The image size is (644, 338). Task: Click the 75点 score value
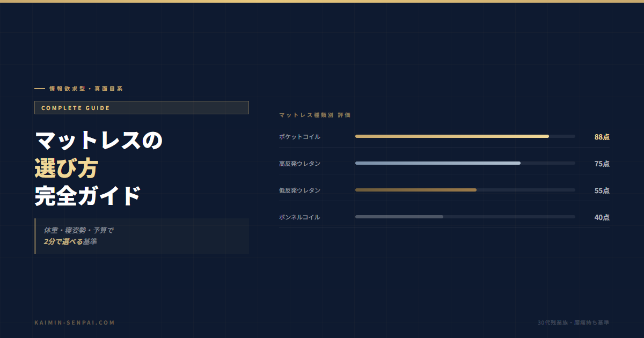tap(602, 164)
